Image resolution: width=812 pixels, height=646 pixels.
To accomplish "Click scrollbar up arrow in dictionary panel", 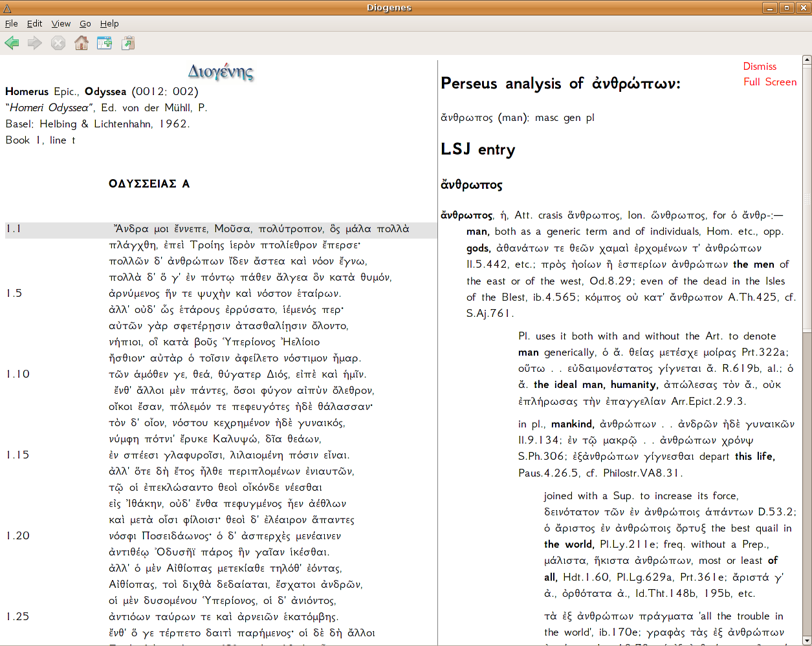I will (807, 60).
